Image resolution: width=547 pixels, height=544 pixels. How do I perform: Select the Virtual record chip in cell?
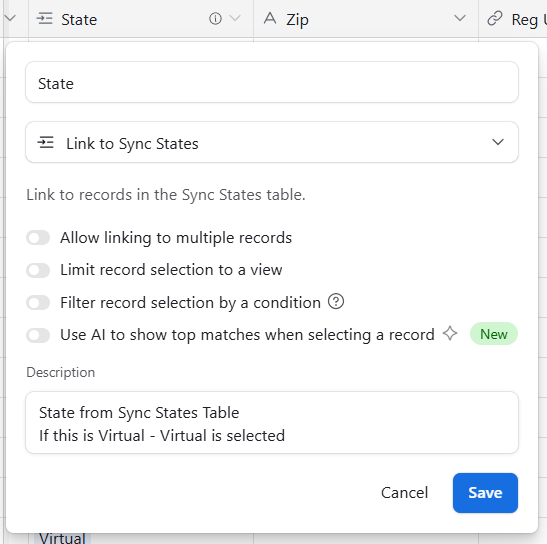[x=62, y=538]
